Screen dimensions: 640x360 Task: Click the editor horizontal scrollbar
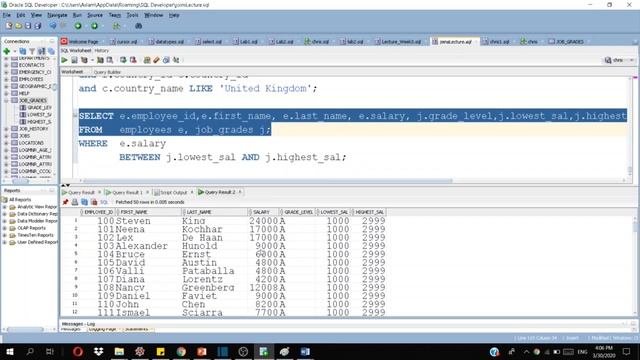click(x=267, y=180)
